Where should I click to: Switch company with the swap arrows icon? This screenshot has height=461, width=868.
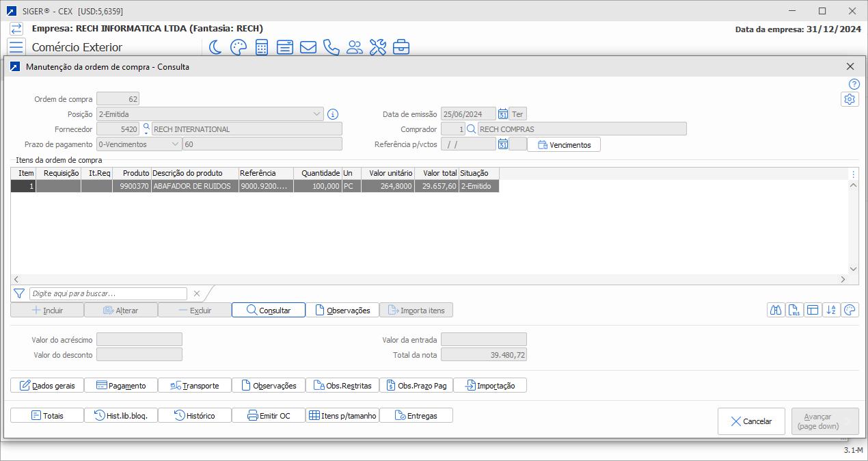point(16,29)
